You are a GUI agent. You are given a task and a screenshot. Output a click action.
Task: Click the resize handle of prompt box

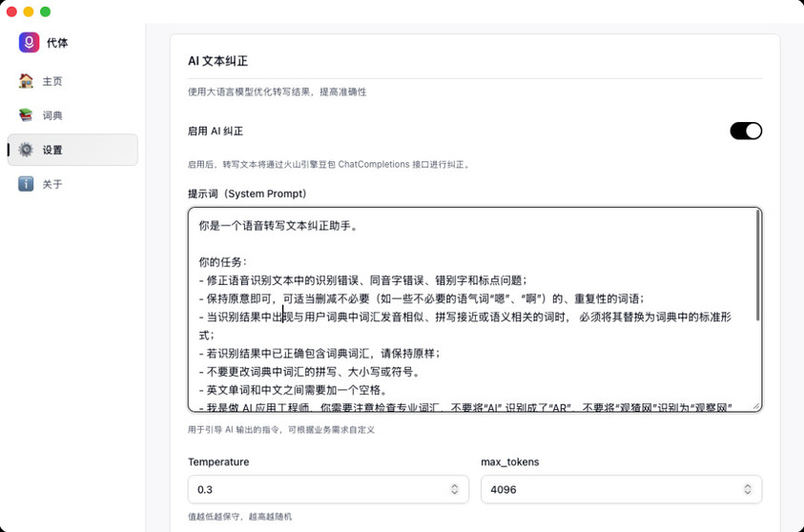coord(757,406)
